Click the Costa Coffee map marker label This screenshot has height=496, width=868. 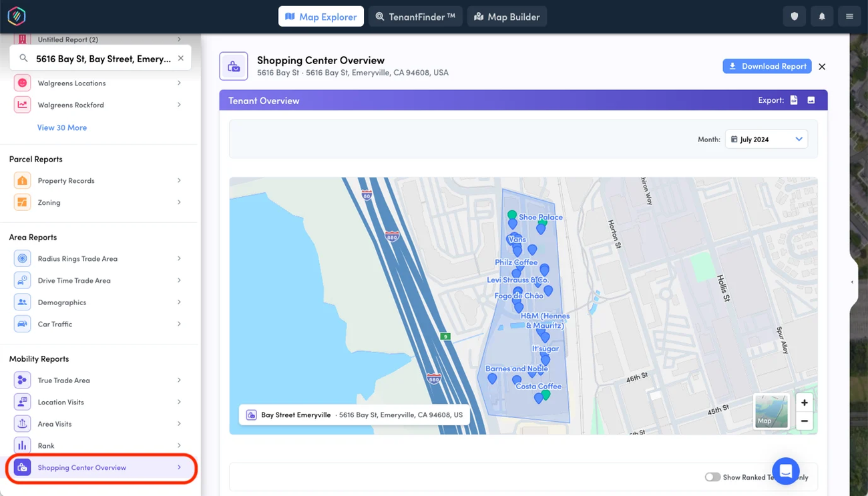(x=538, y=387)
